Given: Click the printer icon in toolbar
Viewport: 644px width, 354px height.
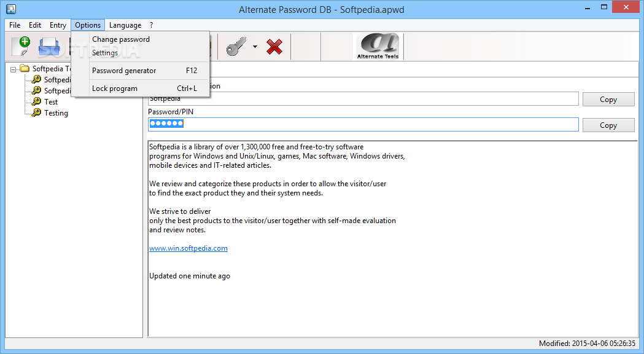Looking at the screenshot, I should (x=49, y=47).
